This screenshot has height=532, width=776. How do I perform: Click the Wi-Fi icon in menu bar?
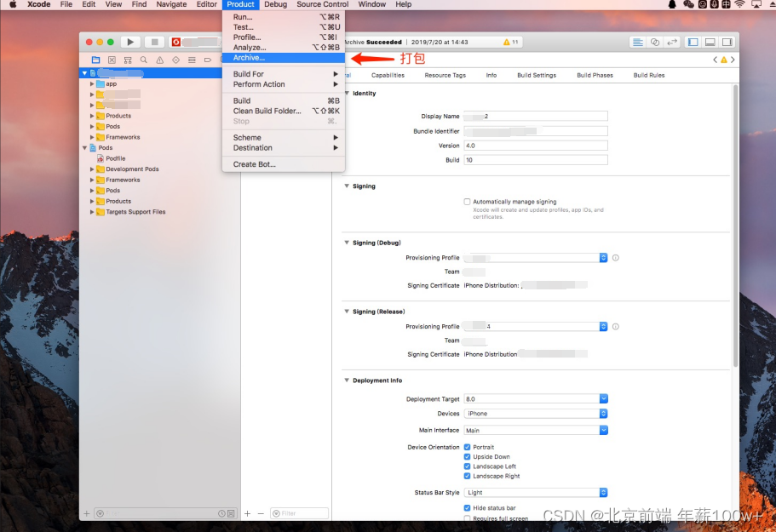[739, 4]
